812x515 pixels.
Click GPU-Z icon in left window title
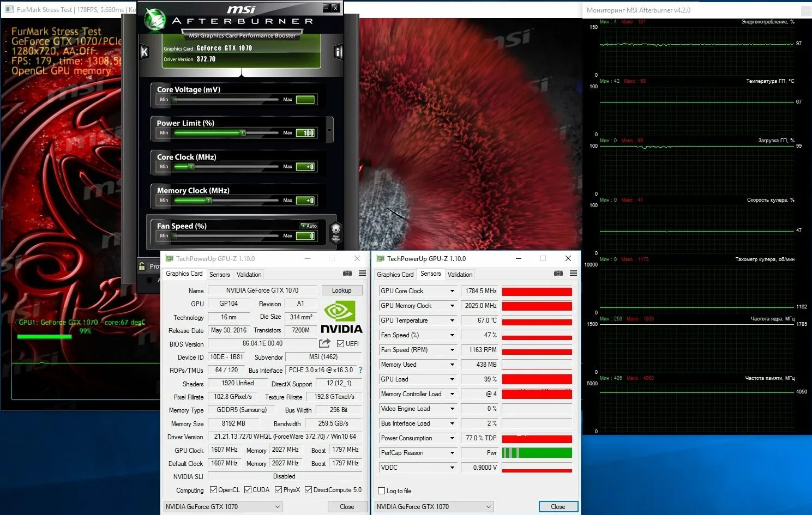[169, 259]
